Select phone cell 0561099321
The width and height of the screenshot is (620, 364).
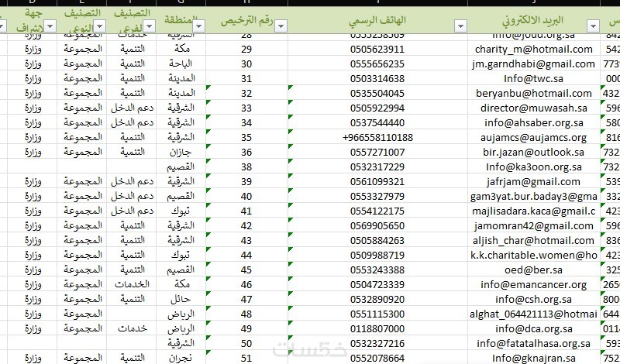[377, 181]
